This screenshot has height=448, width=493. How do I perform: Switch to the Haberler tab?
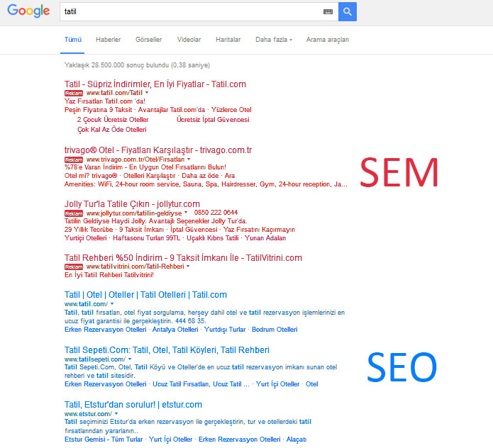coord(108,40)
